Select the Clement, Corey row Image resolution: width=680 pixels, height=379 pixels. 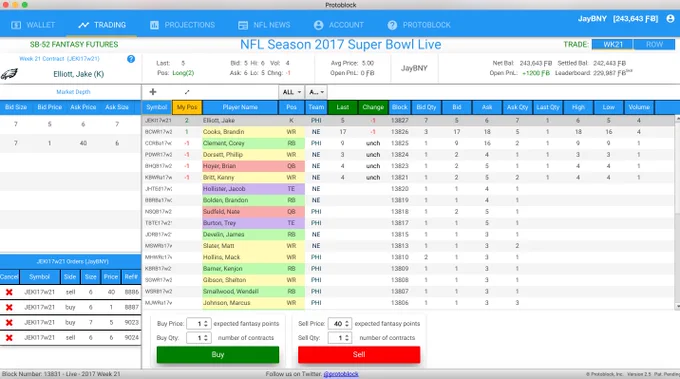pyautogui.click(x=408, y=143)
